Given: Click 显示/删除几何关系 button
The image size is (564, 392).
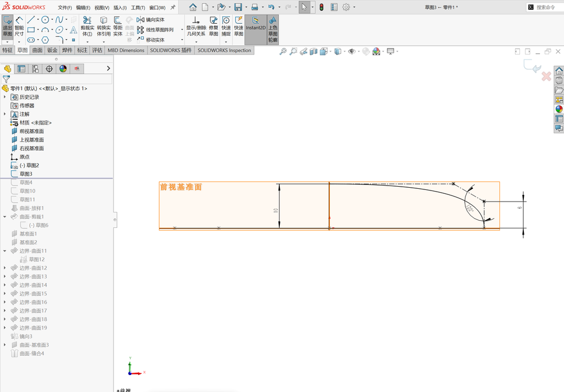Looking at the screenshot, I should click(196, 26).
